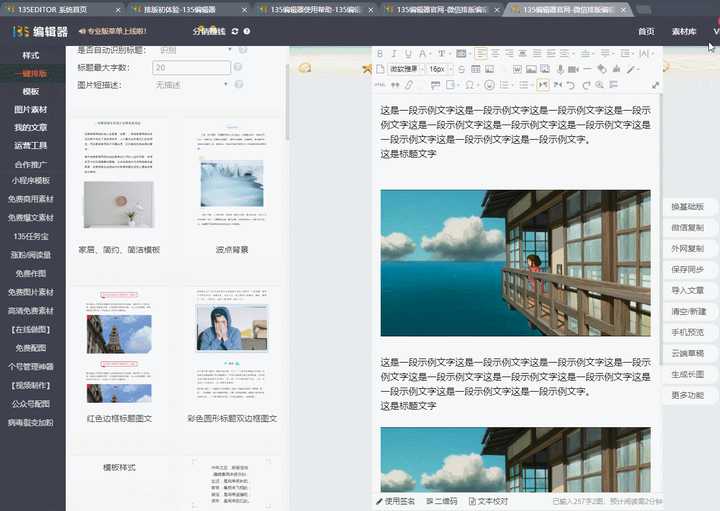Click the new blank document icon

pos(380,69)
